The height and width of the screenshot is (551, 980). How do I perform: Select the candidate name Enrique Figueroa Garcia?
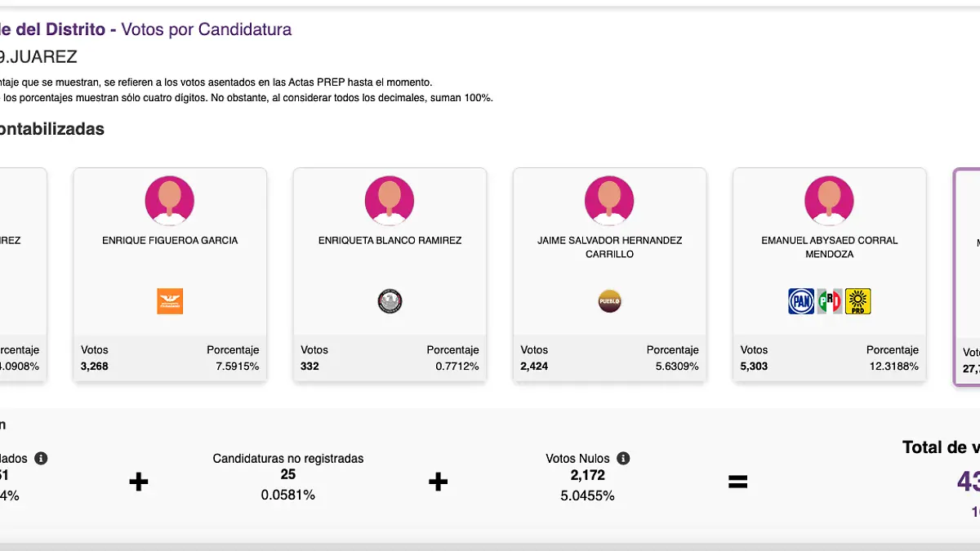tap(170, 241)
